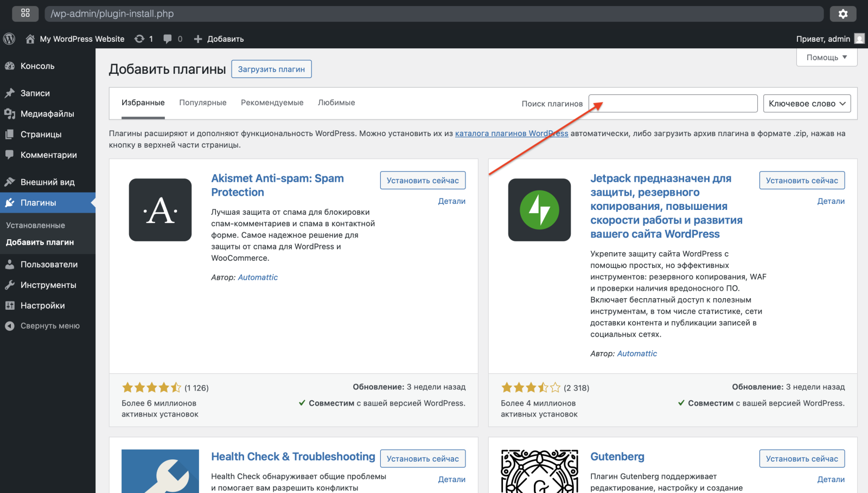The image size is (868, 493).
Task: Click the Akismet plugin icon
Action: [160, 210]
